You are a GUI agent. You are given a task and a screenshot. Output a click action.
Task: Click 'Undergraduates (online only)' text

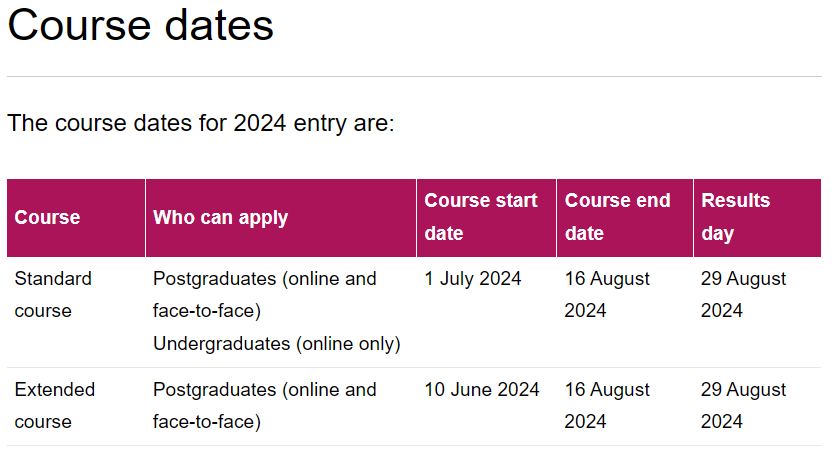point(277,344)
